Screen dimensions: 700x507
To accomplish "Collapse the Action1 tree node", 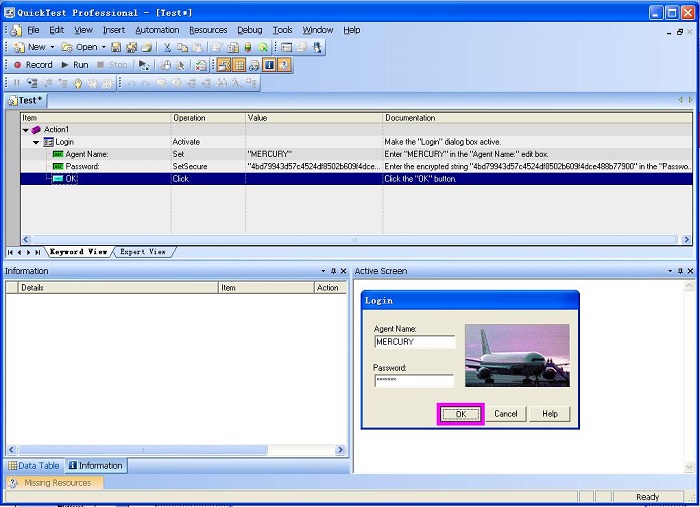I will coord(26,130).
